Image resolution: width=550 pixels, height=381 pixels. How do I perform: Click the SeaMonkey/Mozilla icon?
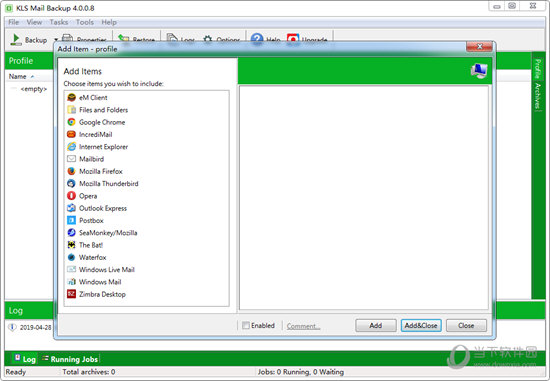pyautogui.click(x=72, y=233)
